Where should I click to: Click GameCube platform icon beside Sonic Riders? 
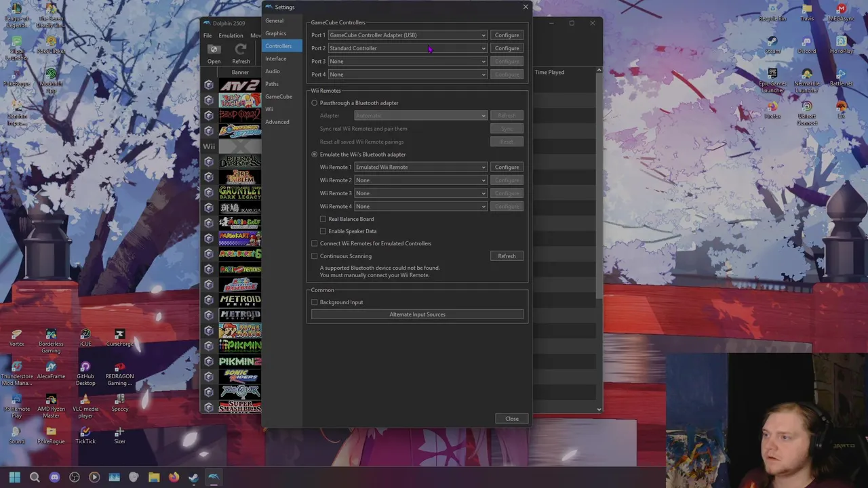pyautogui.click(x=209, y=377)
